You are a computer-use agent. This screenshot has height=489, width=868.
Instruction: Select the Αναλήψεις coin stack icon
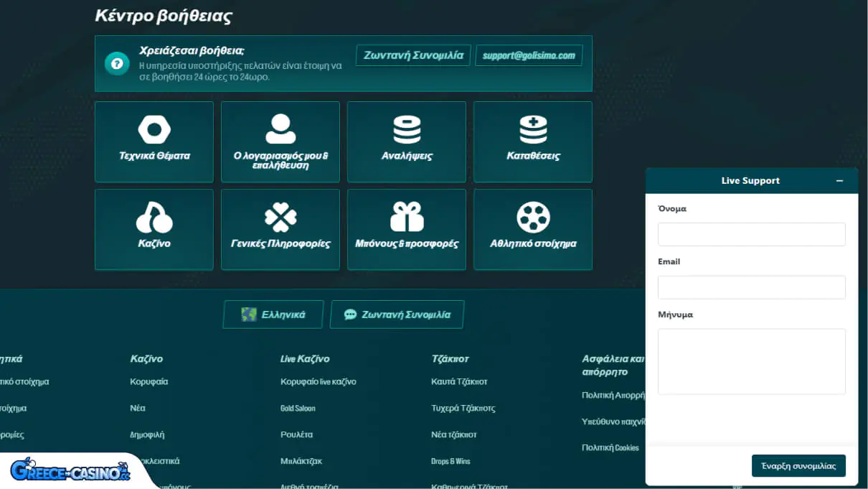tap(407, 130)
